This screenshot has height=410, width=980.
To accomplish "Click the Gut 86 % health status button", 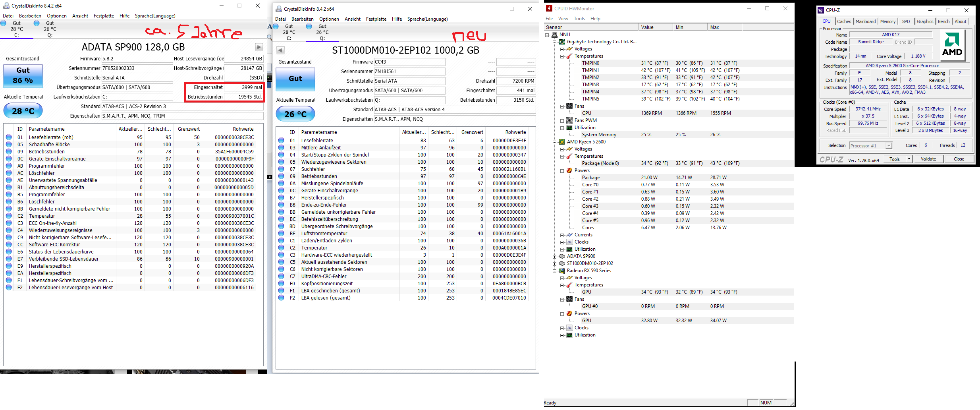I will coord(23,76).
